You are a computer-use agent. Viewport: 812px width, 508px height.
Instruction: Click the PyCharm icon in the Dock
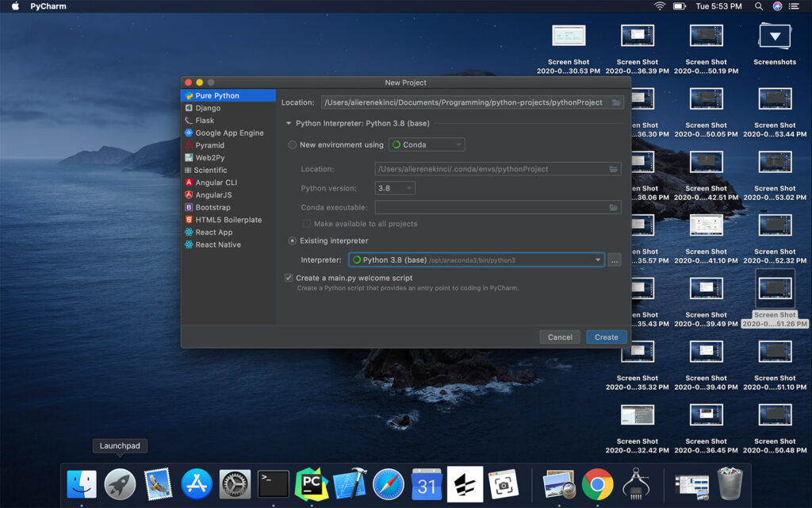[x=312, y=485]
